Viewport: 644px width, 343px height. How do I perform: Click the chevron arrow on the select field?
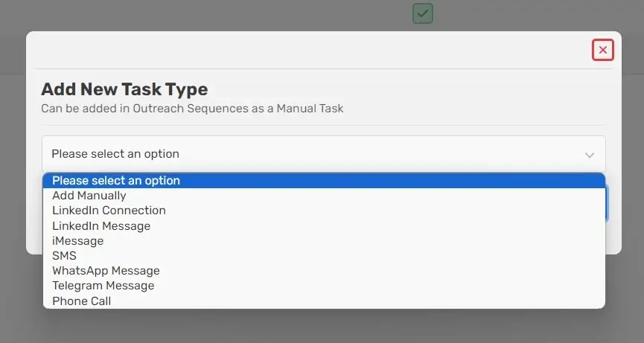590,155
